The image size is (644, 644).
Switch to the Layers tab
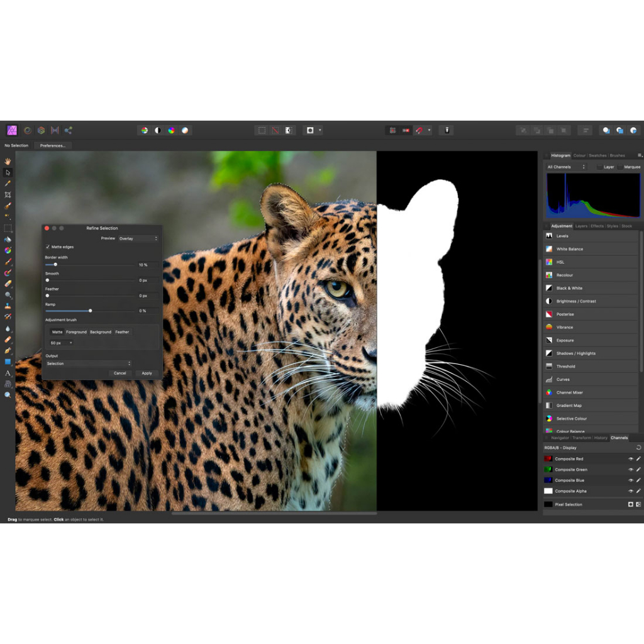pos(581,226)
